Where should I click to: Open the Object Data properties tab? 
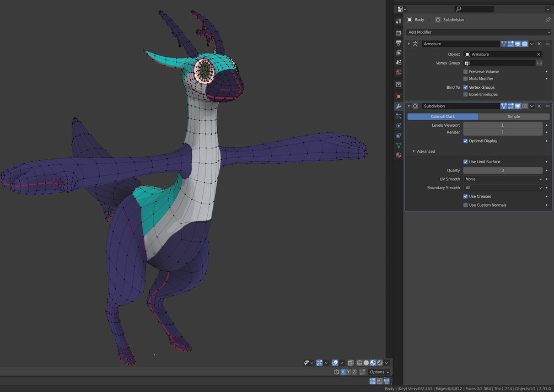click(399, 145)
